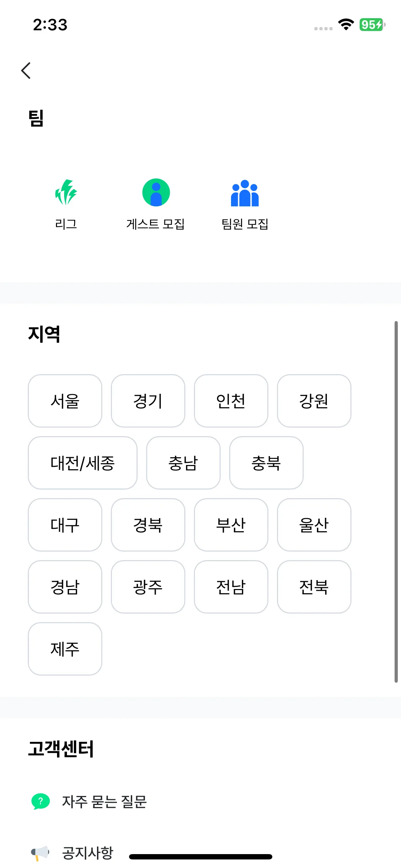The image size is (401, 868).
Task: Open the 팀원 모집 group icon
Action: tap(245, 193)
